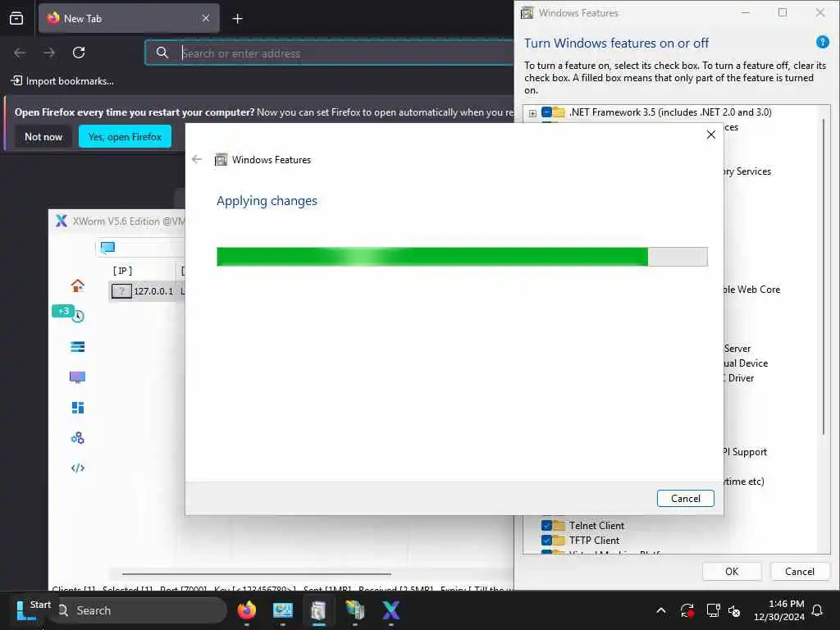Open XWorm history clock icon
The width and height of the screenshot is (840, 630).
[78, 316]
